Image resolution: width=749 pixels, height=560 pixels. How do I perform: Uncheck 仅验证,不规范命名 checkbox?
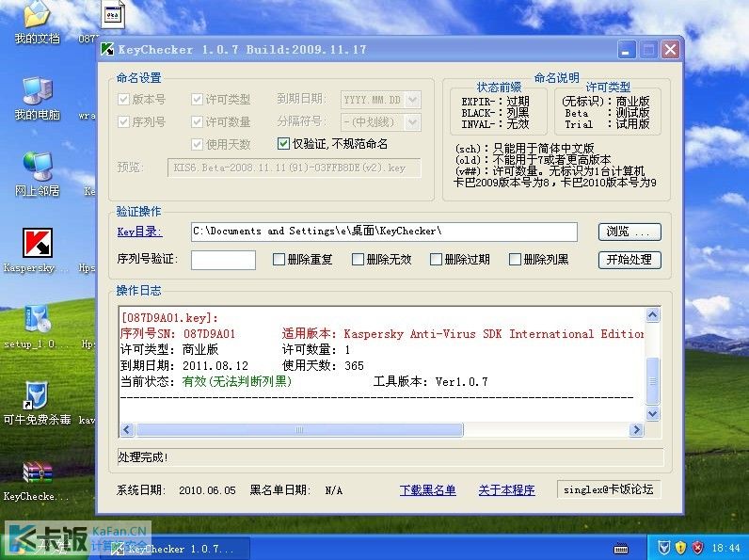click(x=283, y=143)
